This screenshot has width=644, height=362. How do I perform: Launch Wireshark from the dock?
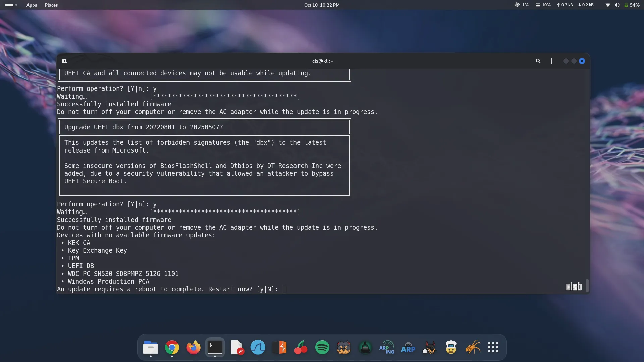coord(258,348)
